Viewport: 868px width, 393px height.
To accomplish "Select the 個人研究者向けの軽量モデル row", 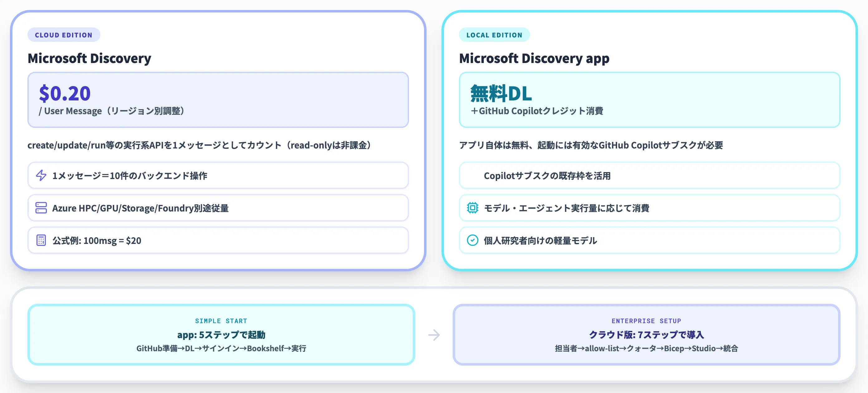I will coord(649,240).
